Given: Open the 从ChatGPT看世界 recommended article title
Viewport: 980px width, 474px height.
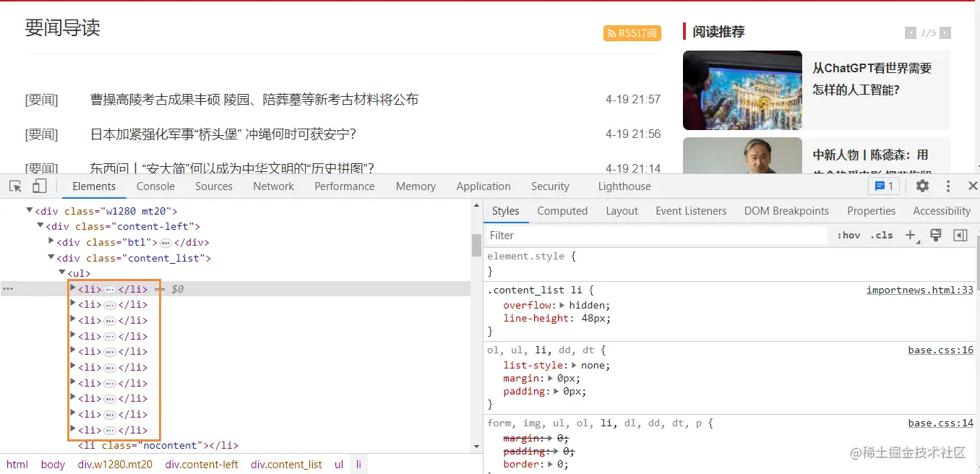Looking at the screenshot, I should click(x=872, y=79).
